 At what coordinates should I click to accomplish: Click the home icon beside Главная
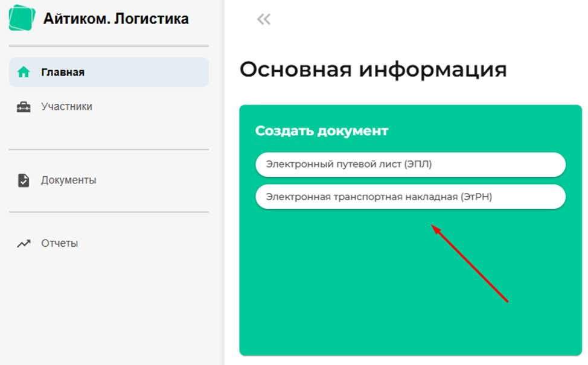click(24, 72)
